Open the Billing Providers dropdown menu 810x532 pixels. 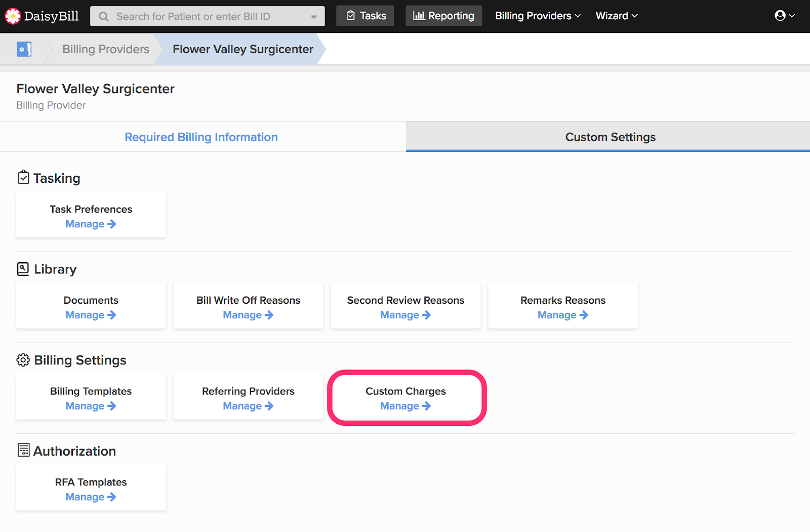click(x=538, y=16)
